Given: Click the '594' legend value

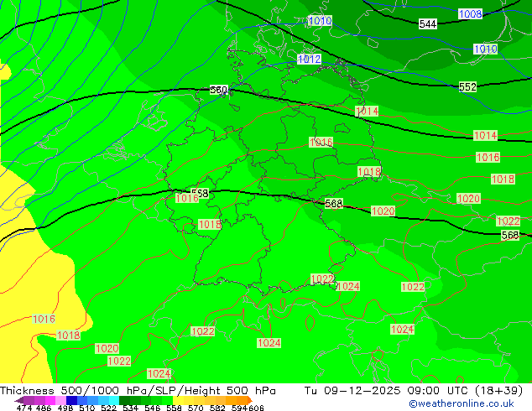Looking at the screenshot, I should point(239,408).
